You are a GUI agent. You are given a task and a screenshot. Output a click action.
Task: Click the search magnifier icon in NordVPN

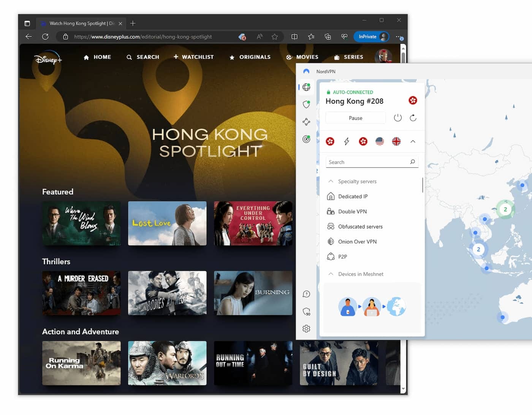[x=413, y=162]
